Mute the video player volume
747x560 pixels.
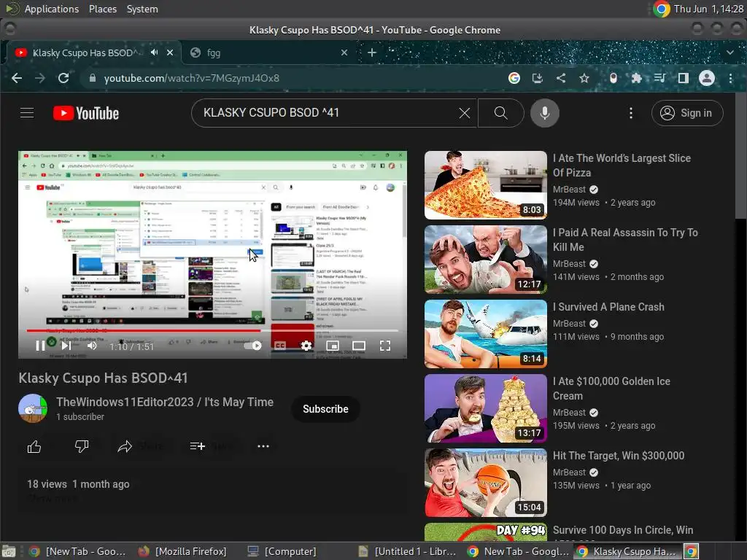pos(93,346)
